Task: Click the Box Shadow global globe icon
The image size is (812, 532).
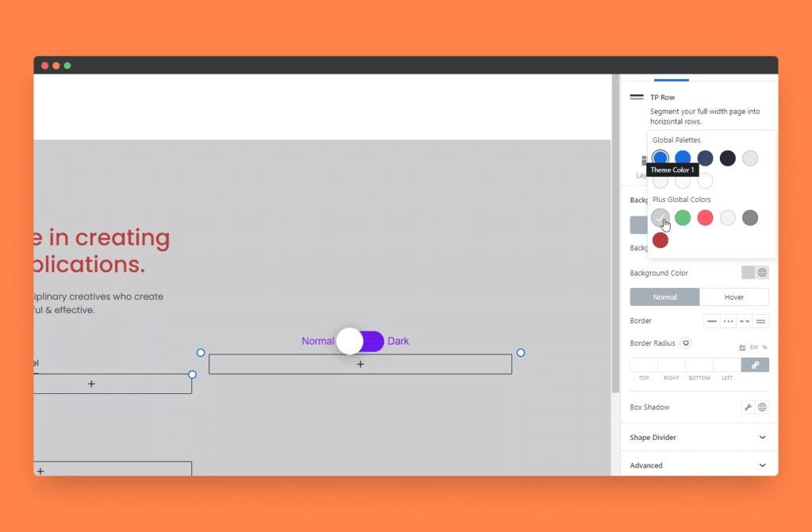Action: (762, 407)
